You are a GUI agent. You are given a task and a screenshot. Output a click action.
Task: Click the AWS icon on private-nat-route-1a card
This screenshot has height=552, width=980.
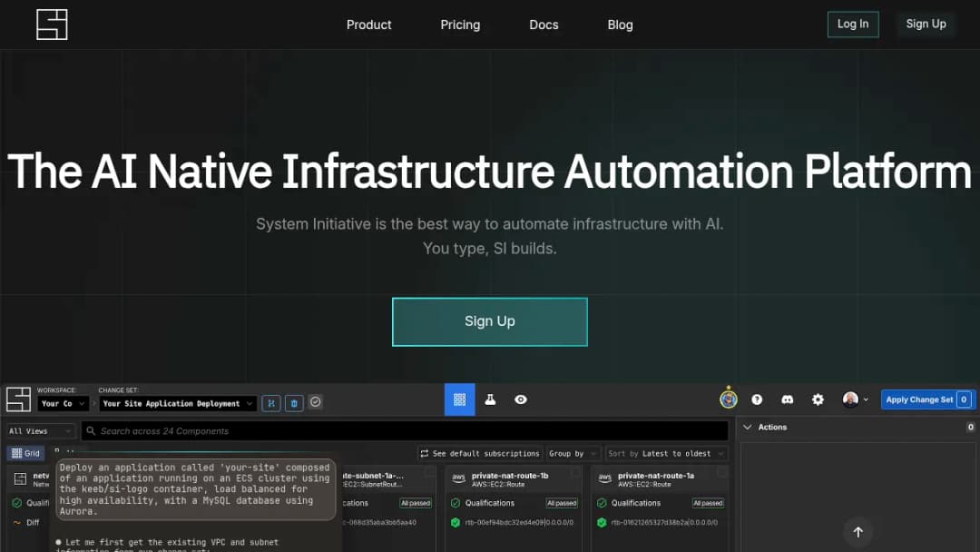point(604,478)
